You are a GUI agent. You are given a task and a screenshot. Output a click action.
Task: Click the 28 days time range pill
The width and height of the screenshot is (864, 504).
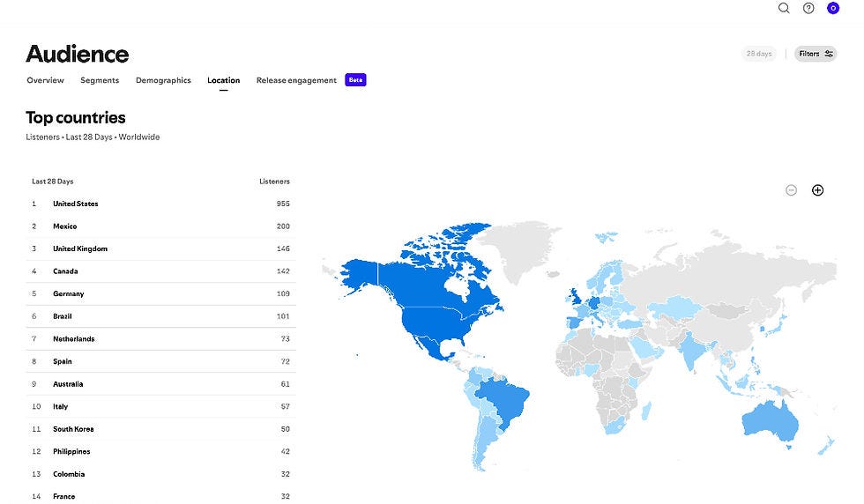point(759,54)
